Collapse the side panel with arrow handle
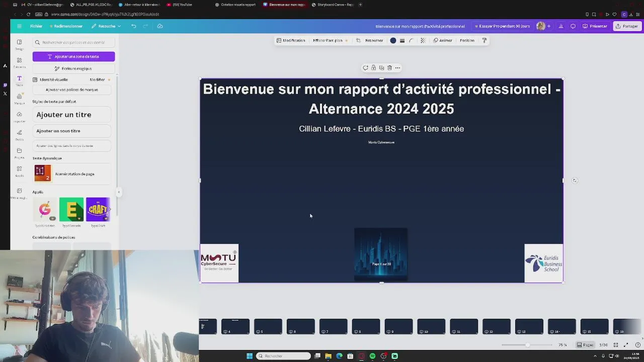The height and width of the screenshot is (362, 644). coord(119,192)
